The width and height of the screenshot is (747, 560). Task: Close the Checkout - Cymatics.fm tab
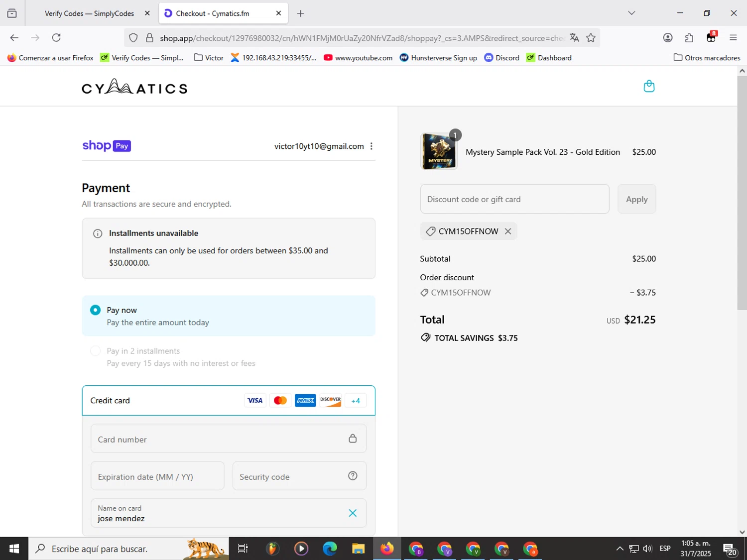(x=278, y=13)
